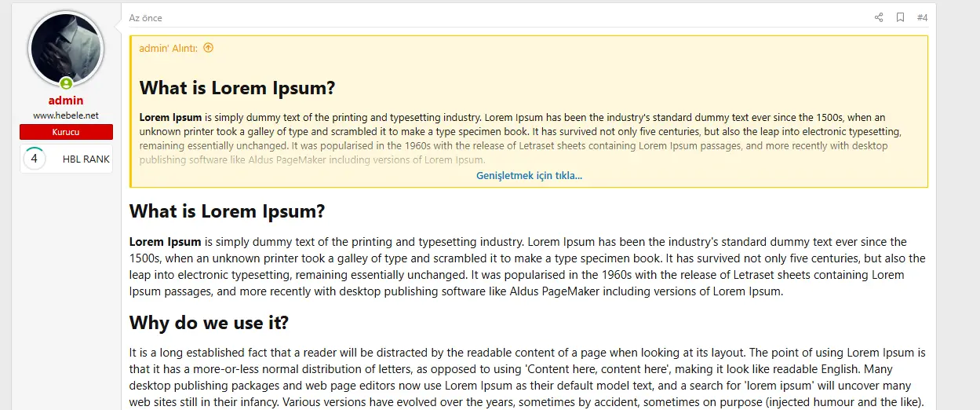Image resolution: width=980 pixels, height=410 pixels.
Task: Click the Why do we use it? heading
Action: coord(209,323)
